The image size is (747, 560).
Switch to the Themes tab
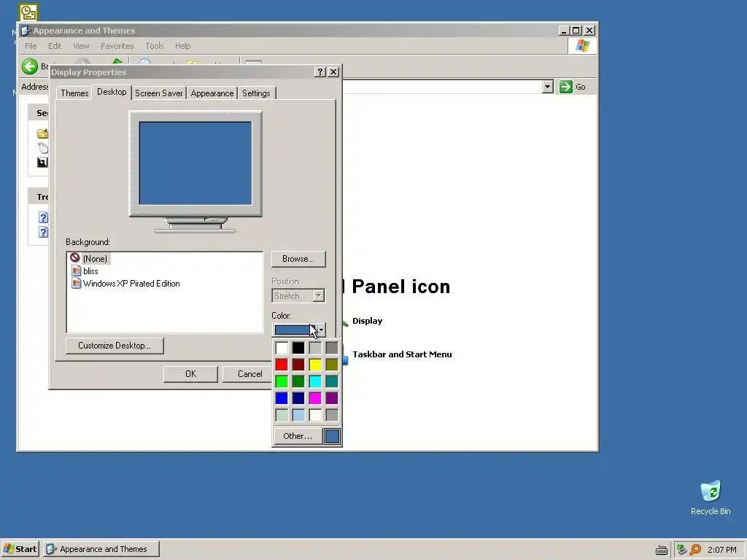tap(74, 93)
